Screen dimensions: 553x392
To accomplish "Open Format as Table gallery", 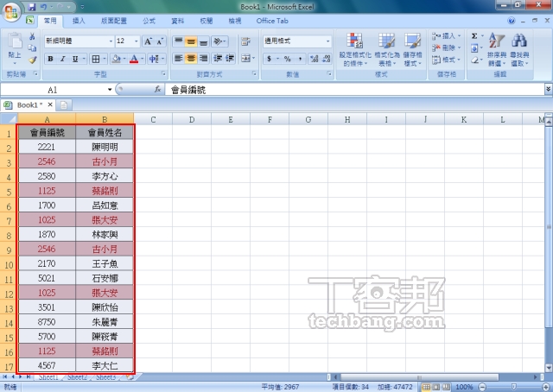I will tap(387, 50).
